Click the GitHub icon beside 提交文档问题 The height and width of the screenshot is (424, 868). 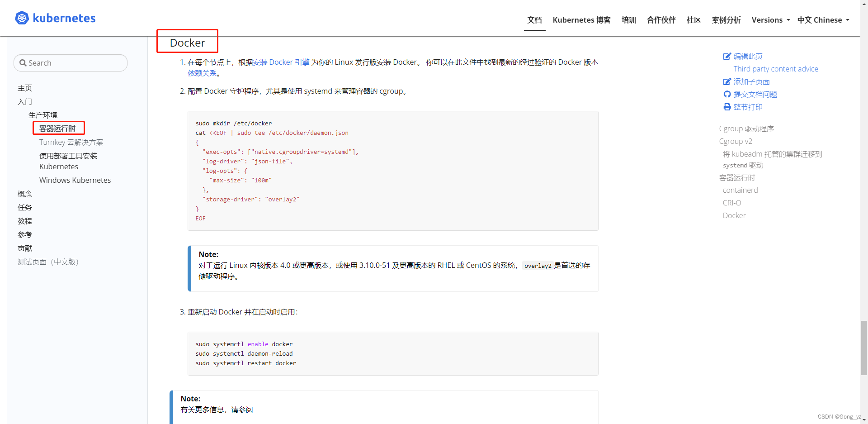[727, 94]
